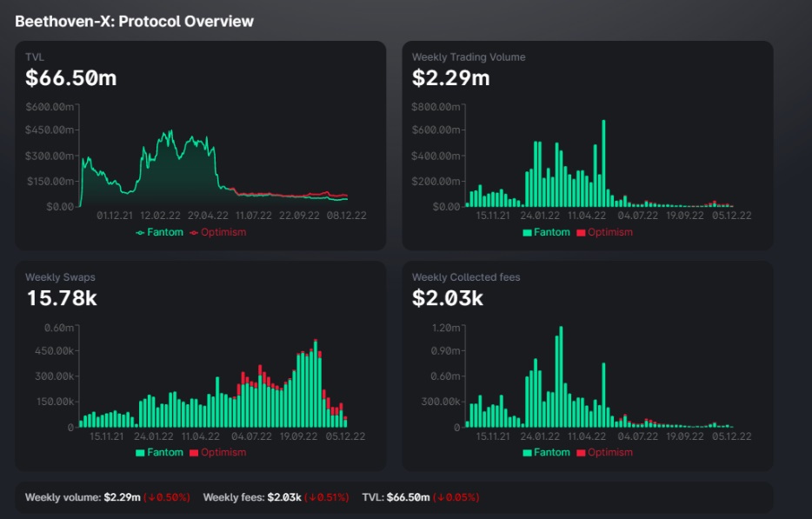Click 04.07.22 on the Weekly Swaps x-axis
Image resolution: width=812 pixels, height=519 pixels.
[x=251, y=436]
